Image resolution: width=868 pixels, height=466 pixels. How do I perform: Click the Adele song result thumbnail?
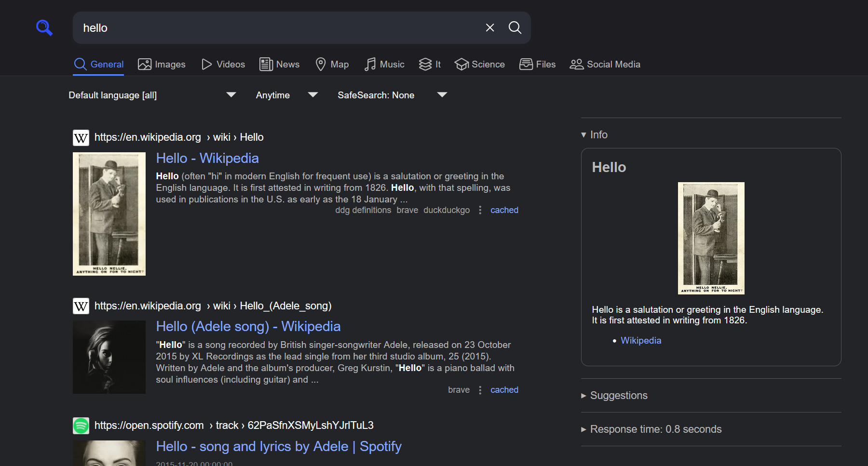(109, 357)
